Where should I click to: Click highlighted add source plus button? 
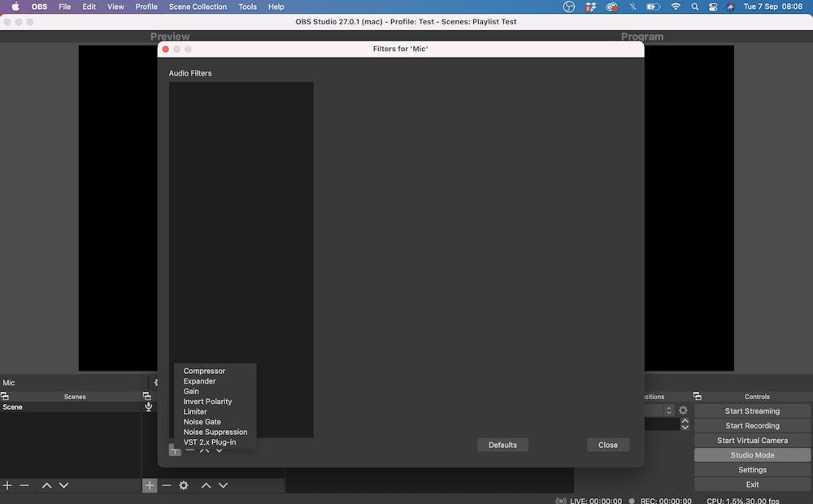[150, 485]
